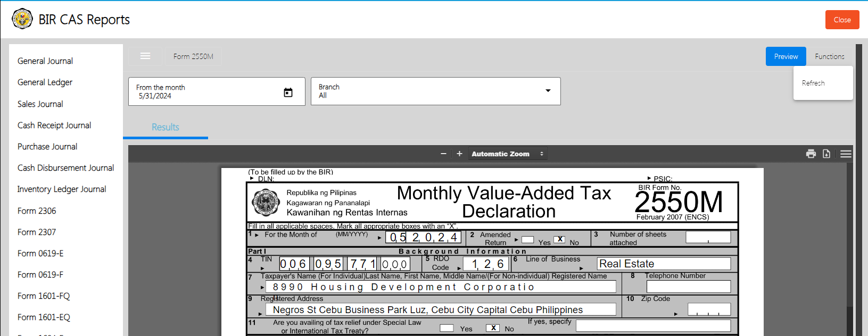This screenshot has height=336, width=868.
Task: Open Cash Disbursement Journal report
Action: click(x=65, y=168)
